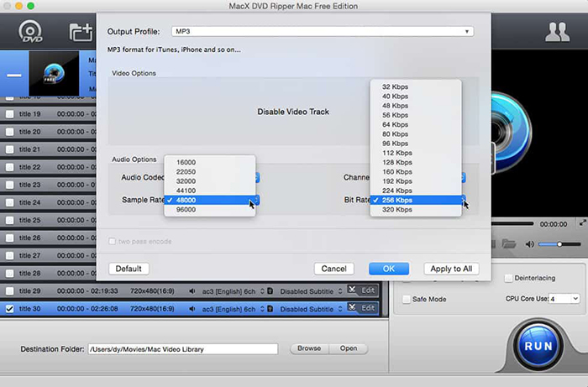Choose 128 Kbps bit rate

pyautogui.click(x=416, y=162)
